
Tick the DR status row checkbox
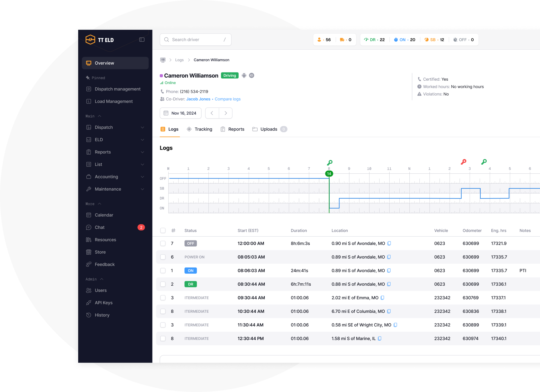coord(163,284)
